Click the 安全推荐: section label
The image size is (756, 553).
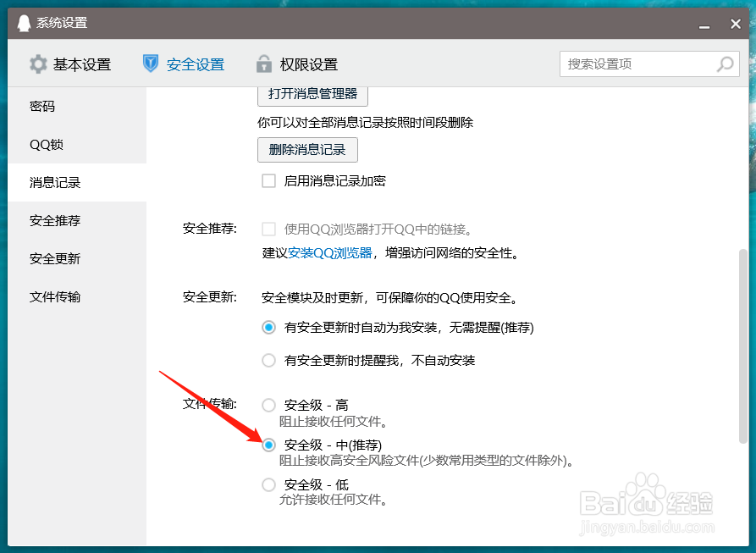(210, 228)
